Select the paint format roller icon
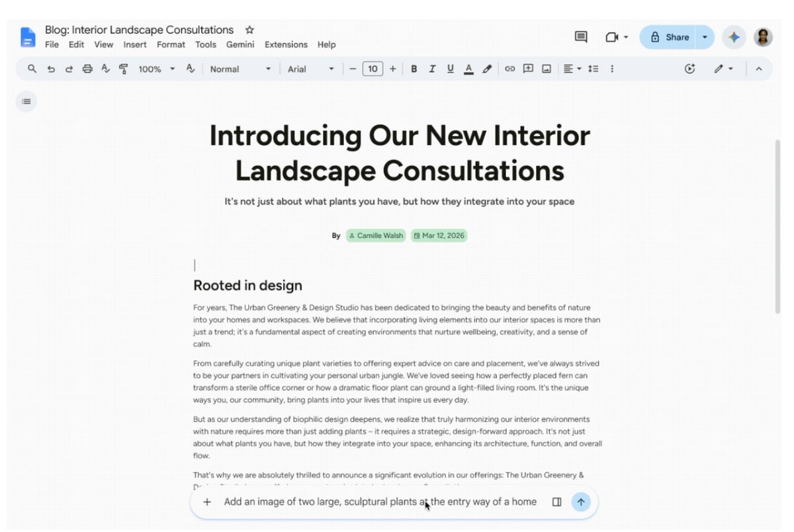 tap(123, 69)
